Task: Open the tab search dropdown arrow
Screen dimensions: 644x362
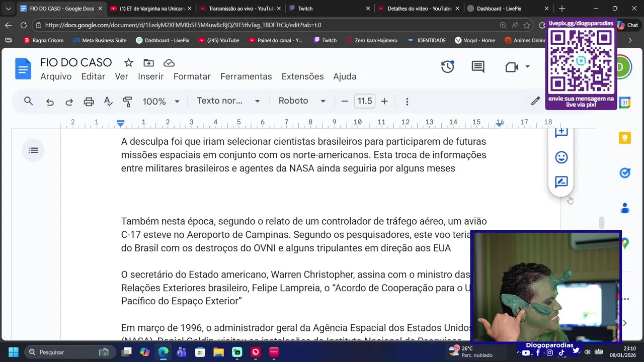Action: pos(8,9)
